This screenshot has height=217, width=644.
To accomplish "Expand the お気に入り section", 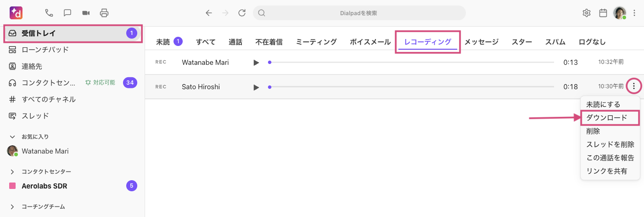I will click(12, 137).
